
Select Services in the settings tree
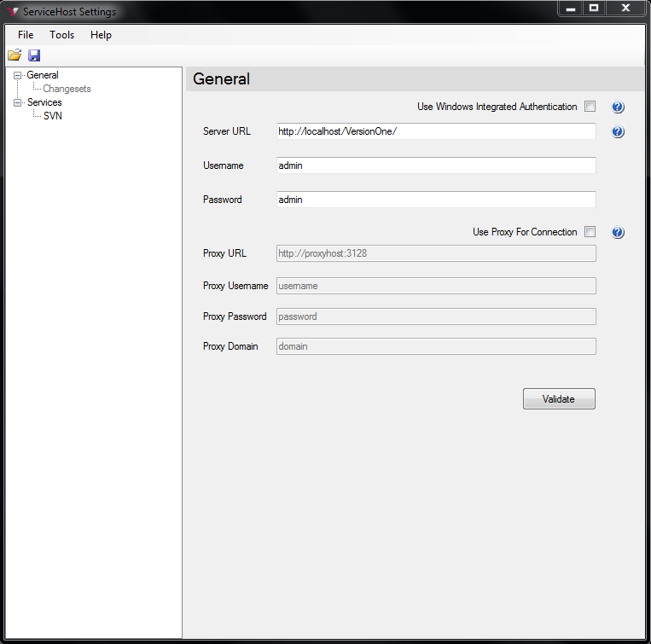click(x=44, y=102)
